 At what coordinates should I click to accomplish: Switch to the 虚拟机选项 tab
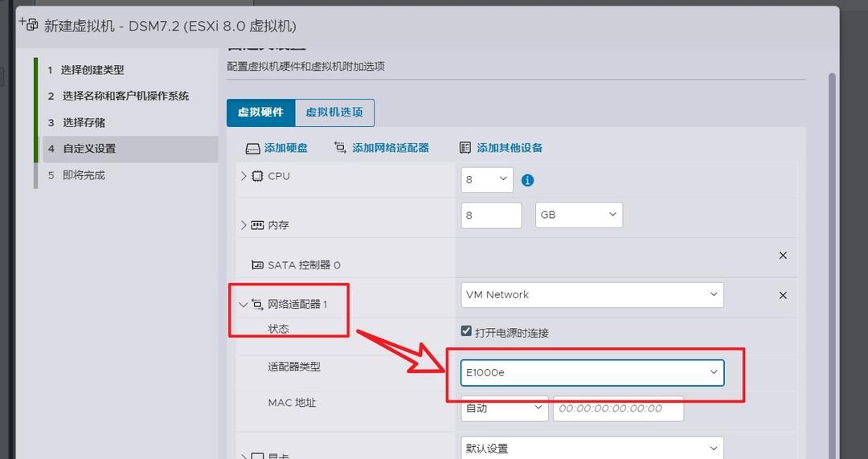334,113
